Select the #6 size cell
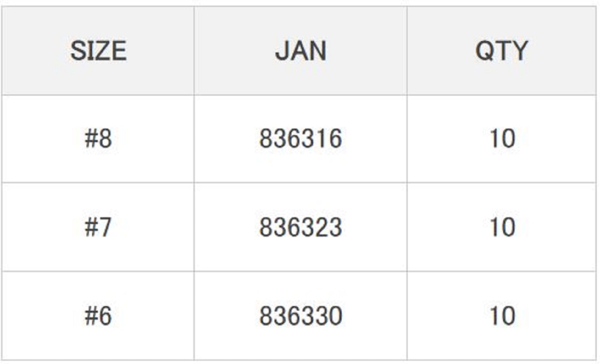Image resolution: width=600 pixels, height=364 pixels. point(98,316)
